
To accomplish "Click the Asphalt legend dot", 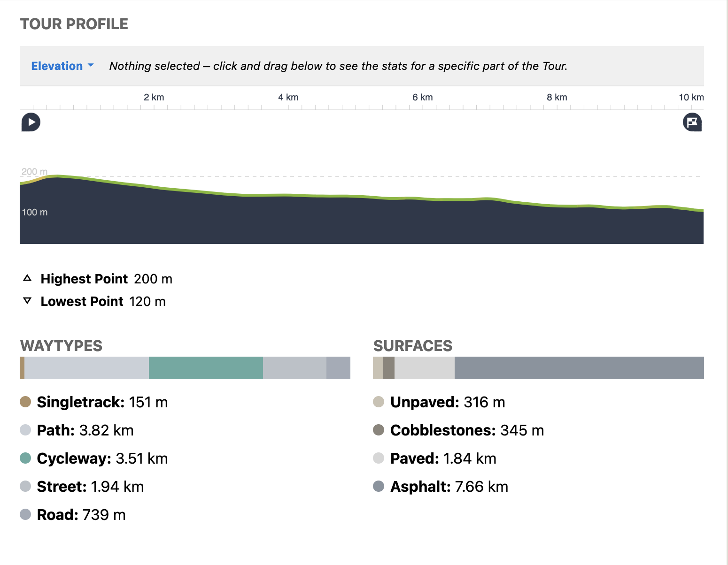I will click(x=379, y=486).
